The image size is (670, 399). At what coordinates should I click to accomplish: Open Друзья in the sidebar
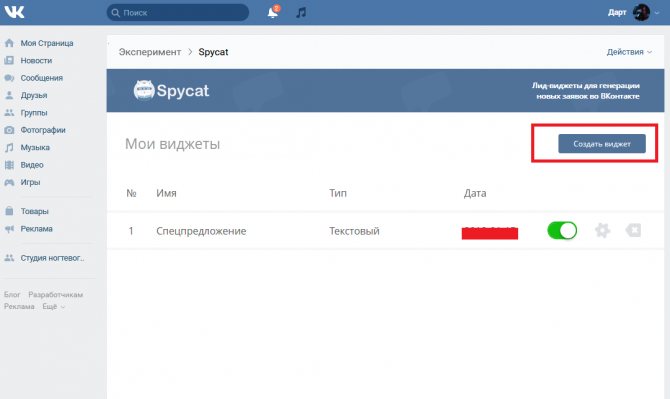[x=34, y=95]
